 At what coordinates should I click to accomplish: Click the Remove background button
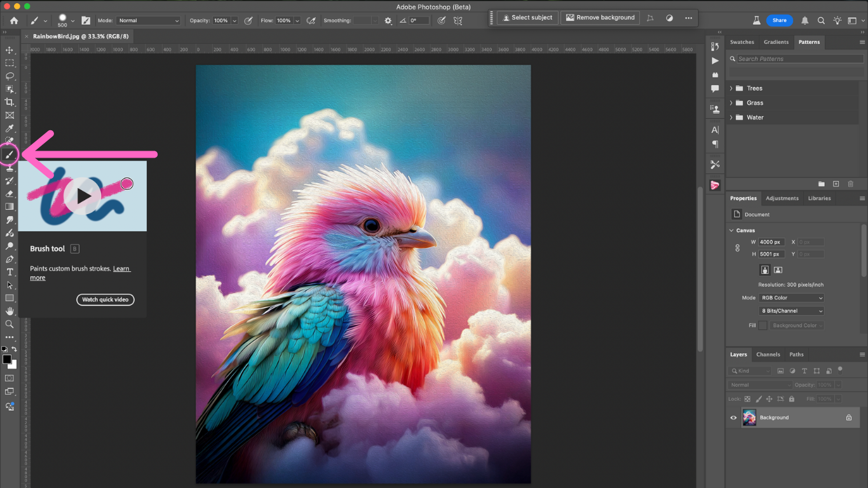pyautogui.click(x=600, y=18)
